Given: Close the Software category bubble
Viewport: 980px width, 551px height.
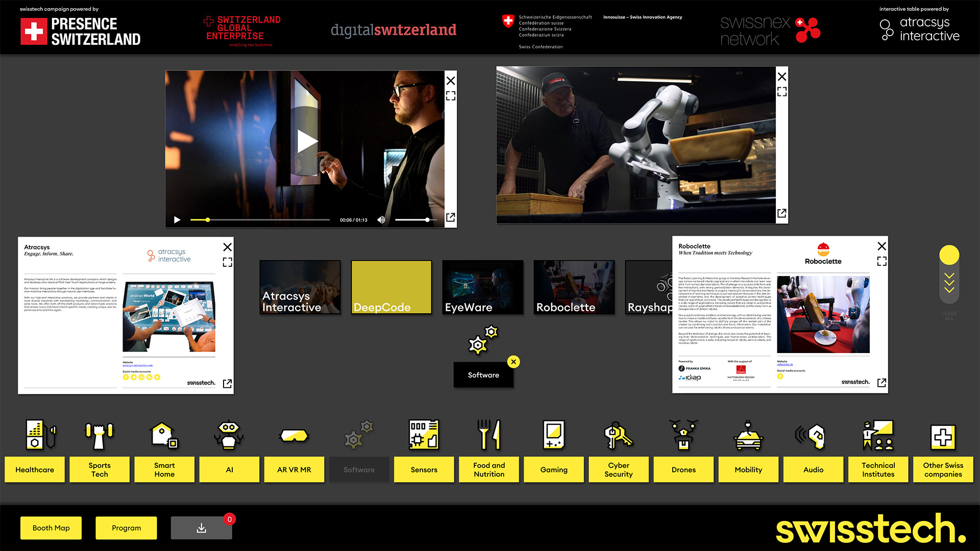Looking at the screenshot, I should point(513,362).
